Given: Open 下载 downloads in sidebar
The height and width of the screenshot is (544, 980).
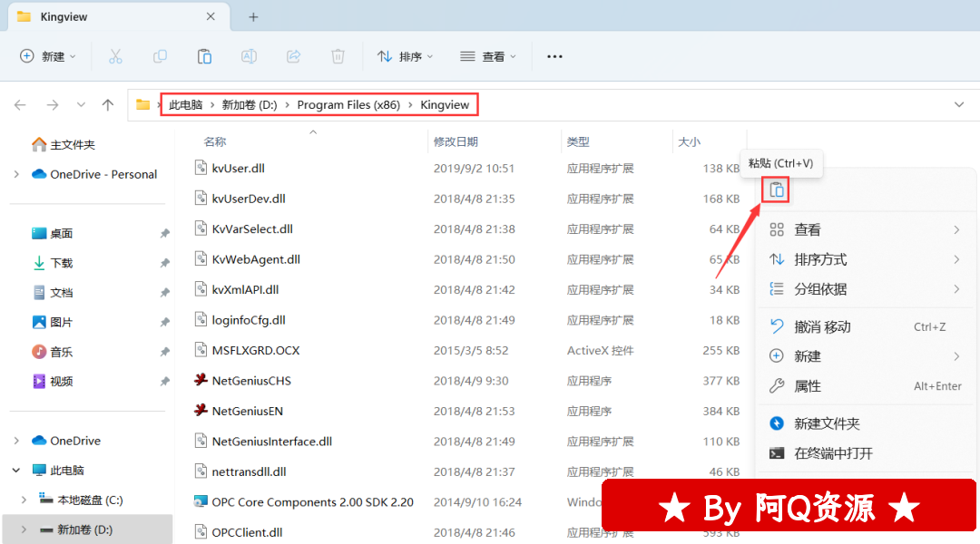Looking at the screenshot, I should coord(53,263).
